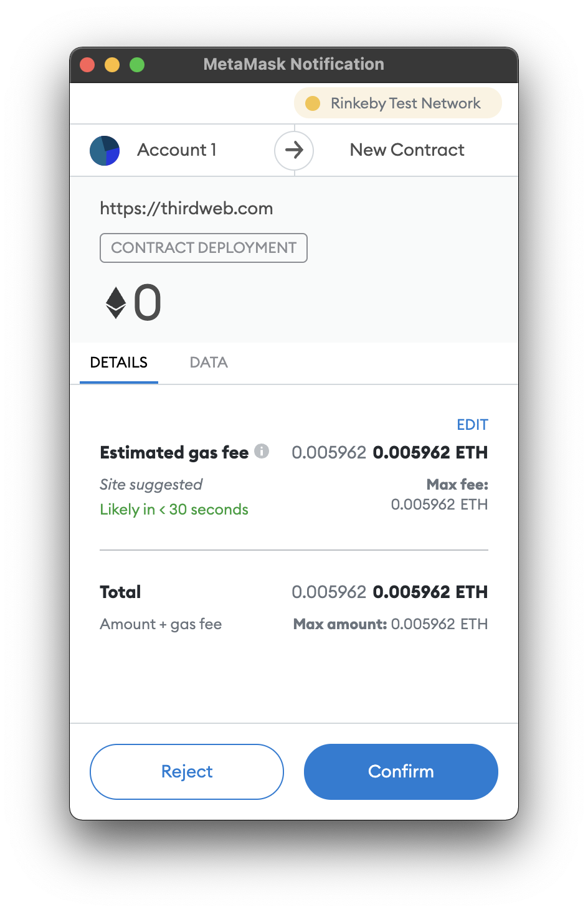588x912 pixels.
Task: Click EDIT to change gas fee
Action: [472, 425]
